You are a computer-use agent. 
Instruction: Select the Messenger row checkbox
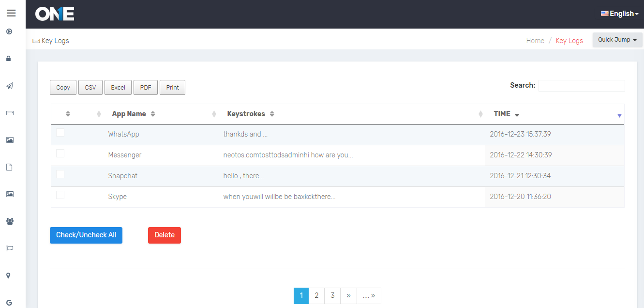point(60,154)
